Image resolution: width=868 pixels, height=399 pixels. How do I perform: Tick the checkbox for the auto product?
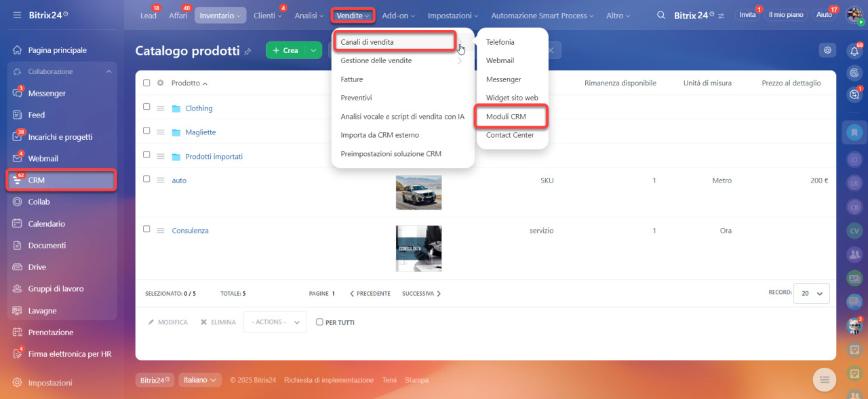(x=146, y=179)
